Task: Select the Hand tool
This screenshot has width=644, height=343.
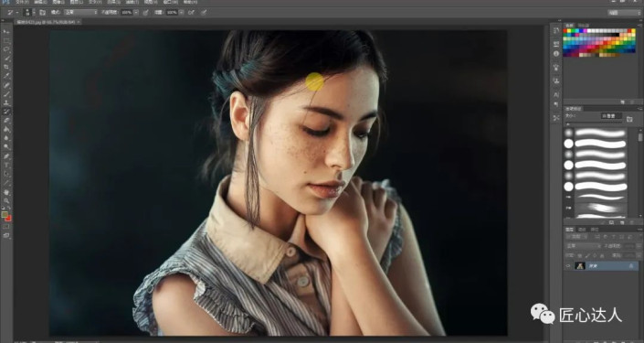Action: 6,192
